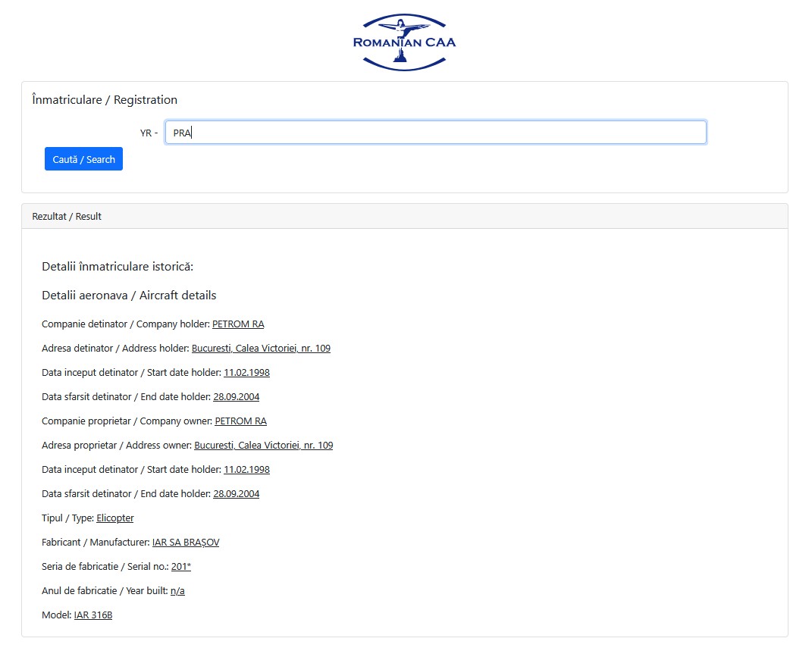Click the manufacturer IAR SA BRAȘOV

[186, 543]
